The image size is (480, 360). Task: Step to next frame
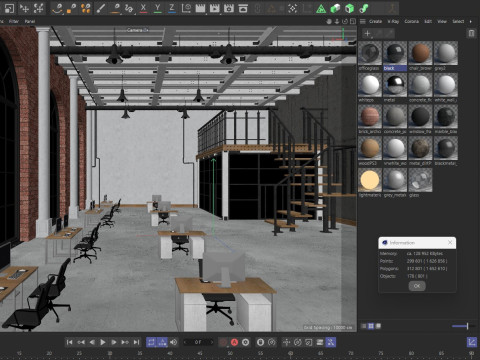[114, 342]
